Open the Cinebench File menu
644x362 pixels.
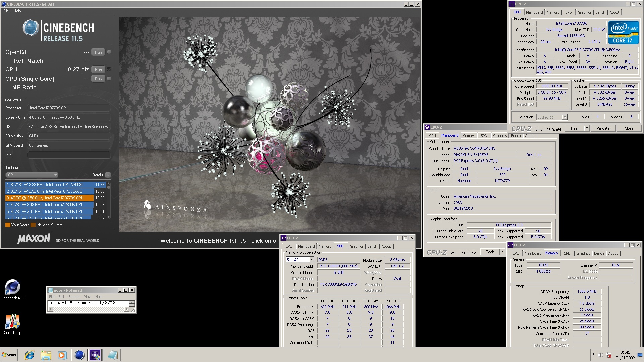tap(6, 11)
